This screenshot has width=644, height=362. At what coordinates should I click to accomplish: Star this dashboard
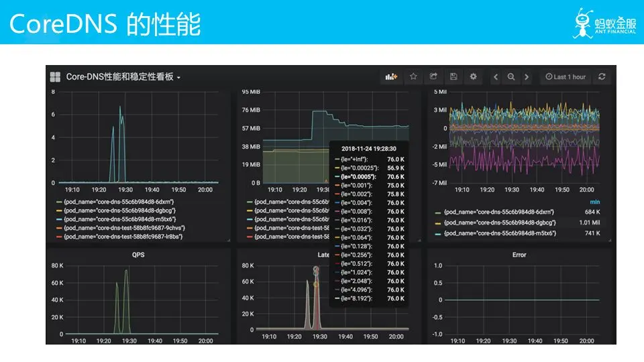coord(413,76)
